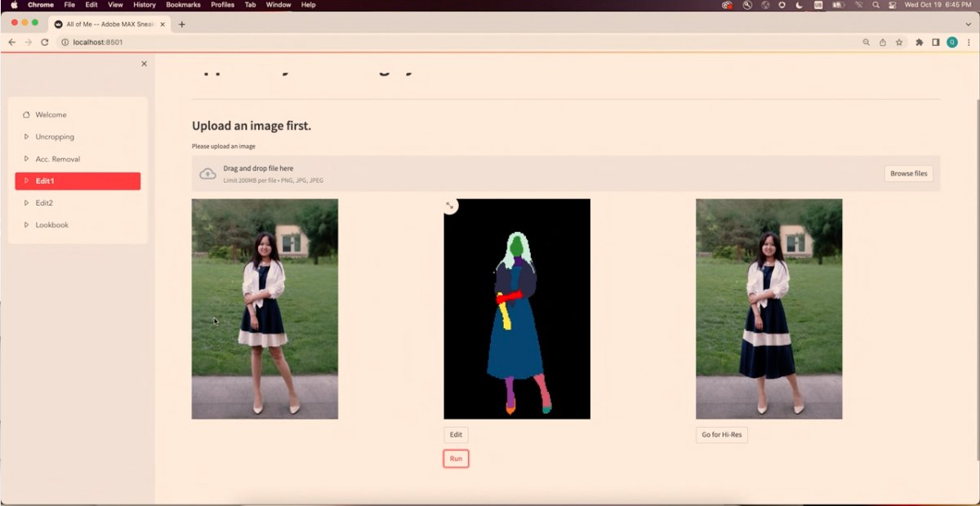Open the Apple menu

tap(14, 5)
